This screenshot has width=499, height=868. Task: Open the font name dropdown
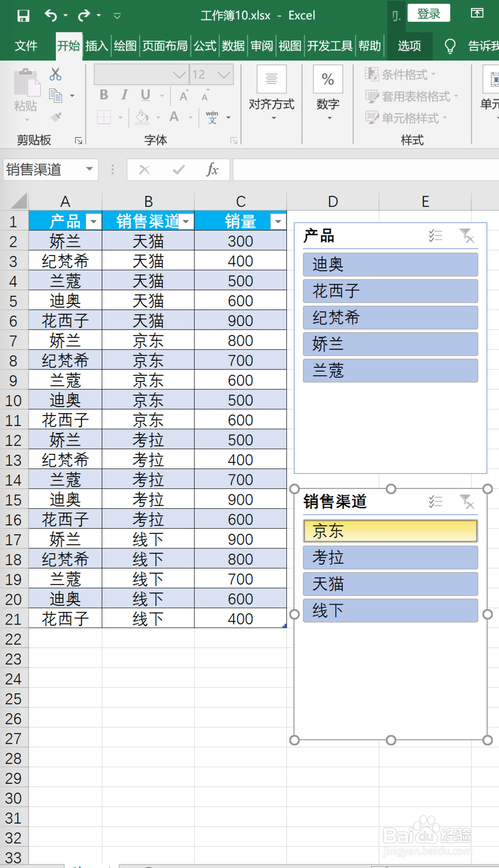coord(179,75)
